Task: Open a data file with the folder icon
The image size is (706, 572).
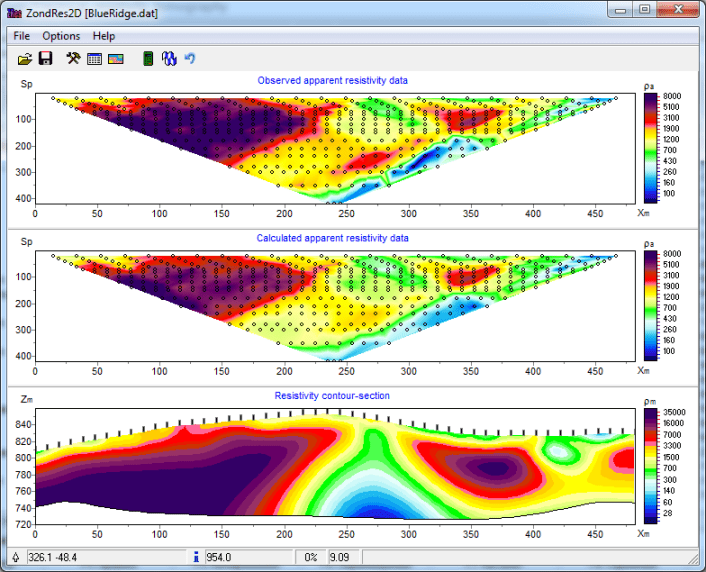Action: 25,59
